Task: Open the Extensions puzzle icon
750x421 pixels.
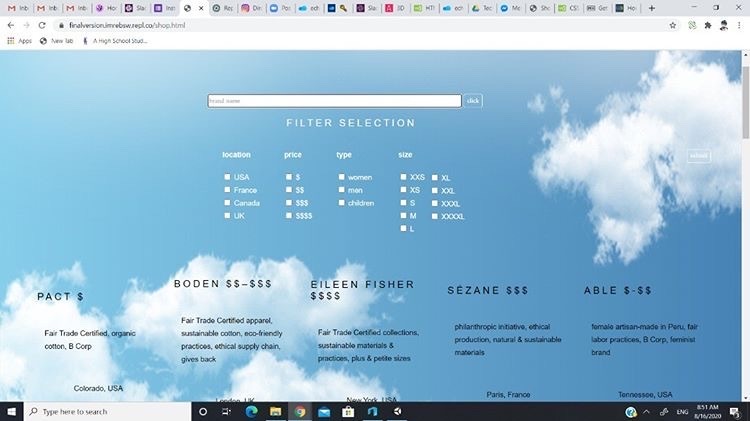Action: (x=708, y=25)
